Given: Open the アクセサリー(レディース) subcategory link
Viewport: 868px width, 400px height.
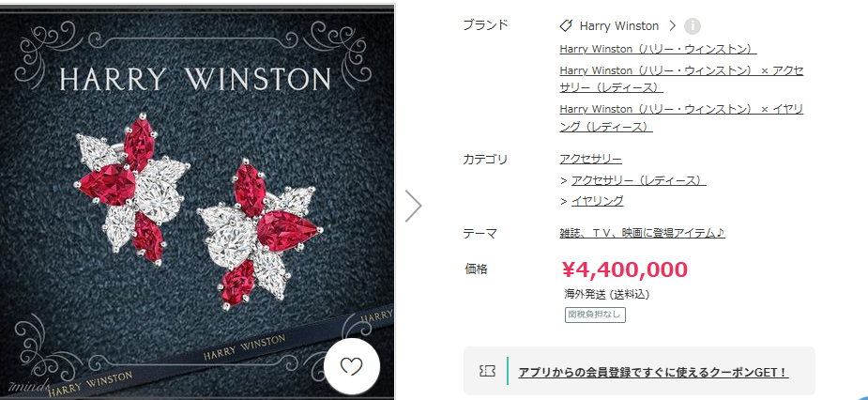Looking at the screenshot, I should point(639,180).
